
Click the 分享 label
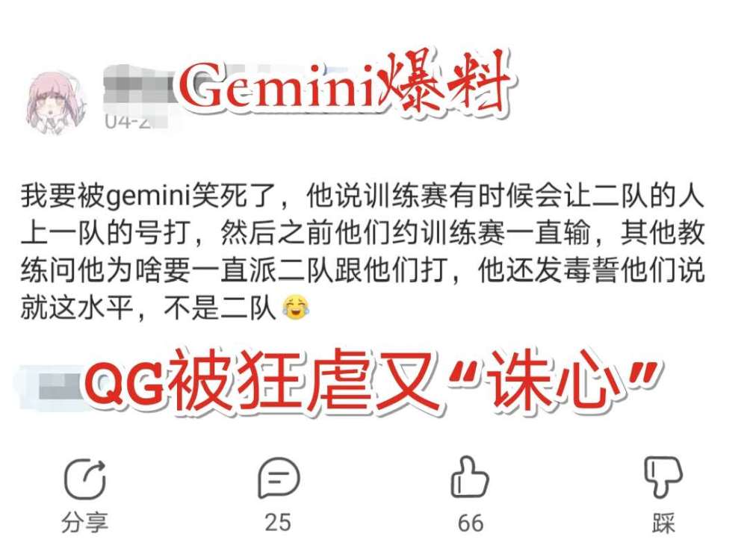point(85,523)
